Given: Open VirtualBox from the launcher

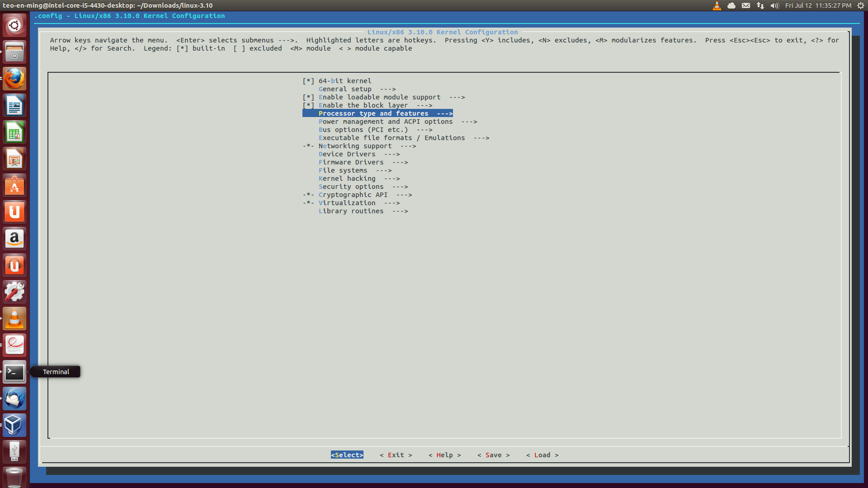Looking at the screenshot, I should point(14,425).
